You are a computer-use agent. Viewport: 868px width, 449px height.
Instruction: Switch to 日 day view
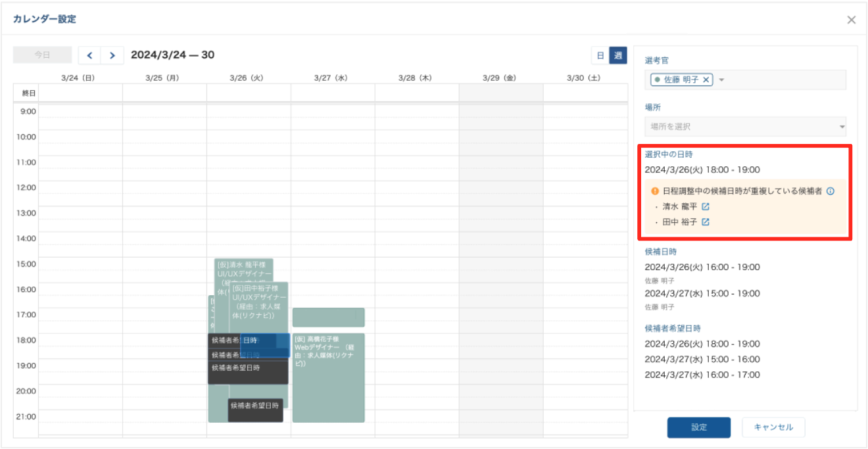[x=600, y=56]
